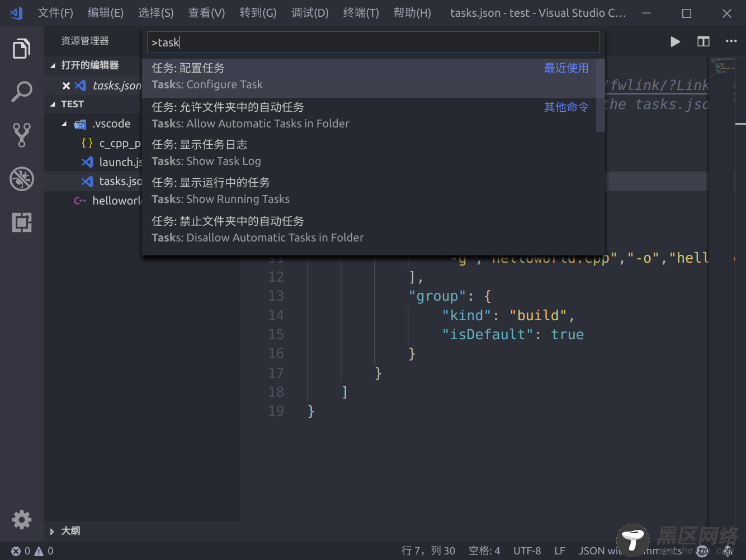Viewport: 746px width, 560px height.
Task: Change encoding via UTF-8 status item
Action: 527,551
